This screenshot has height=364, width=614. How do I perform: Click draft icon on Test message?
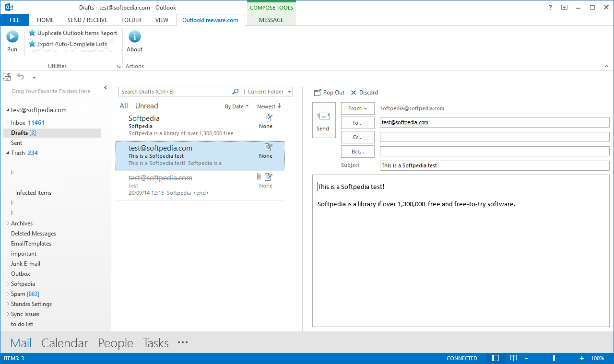(268, 177)
